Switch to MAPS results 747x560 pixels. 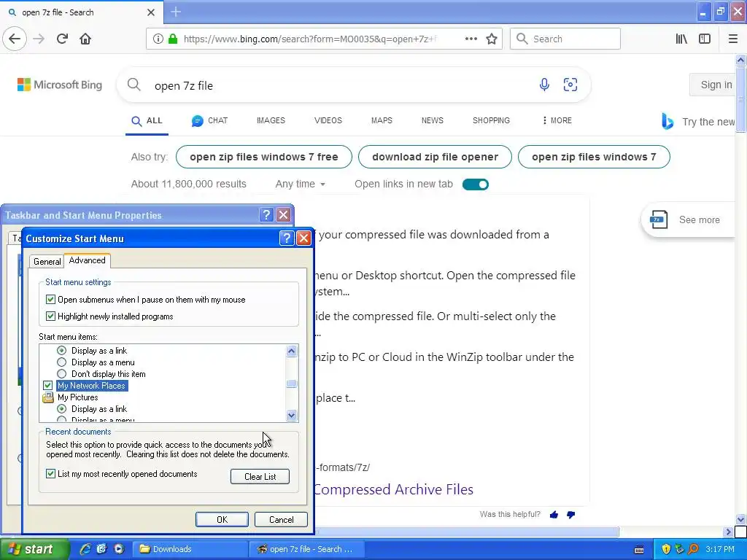(382, 120)
